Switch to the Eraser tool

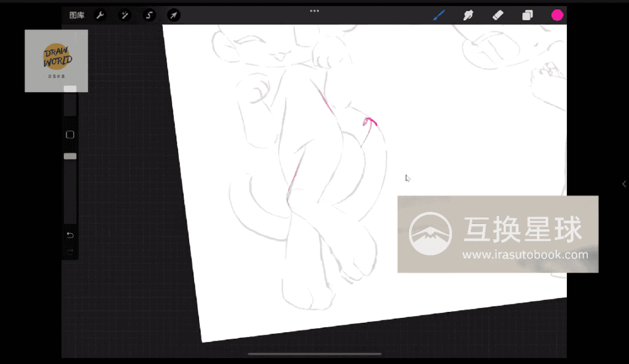click(498, 15)
